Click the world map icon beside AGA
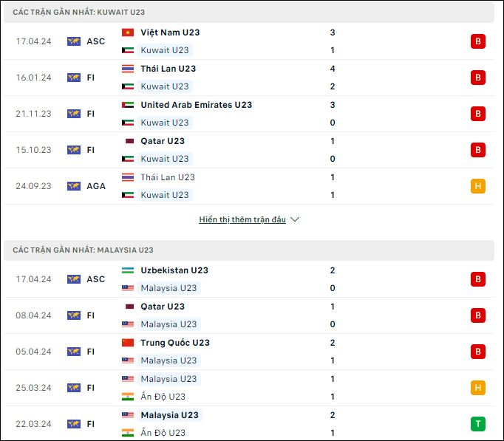504x441 pixels. tap(74, 186)
